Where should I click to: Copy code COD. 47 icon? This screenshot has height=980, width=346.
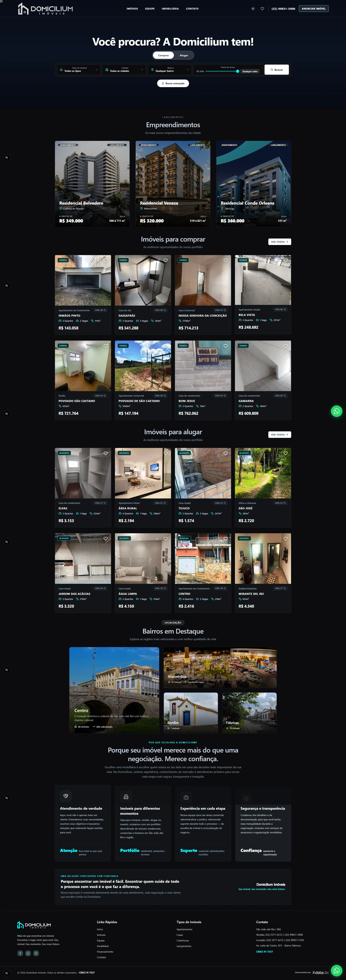225,310
